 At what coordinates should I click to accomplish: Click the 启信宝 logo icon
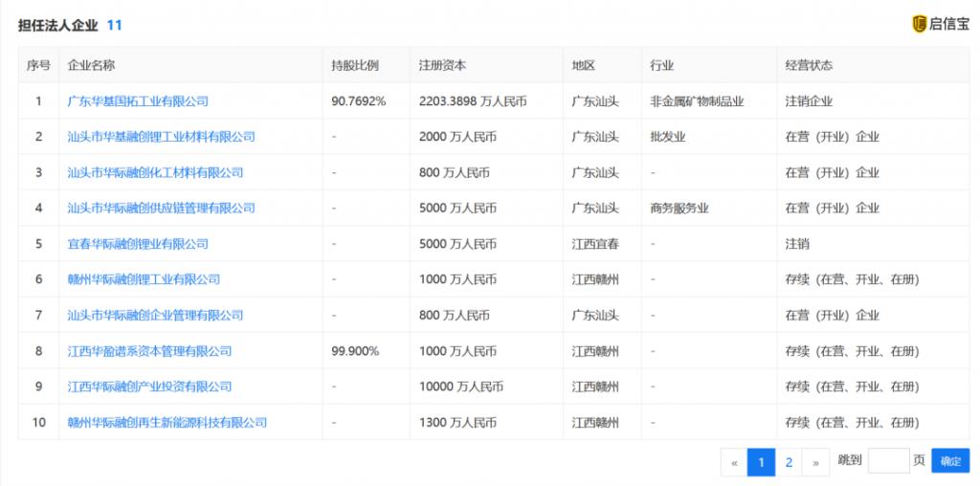[x=920, y=24]
